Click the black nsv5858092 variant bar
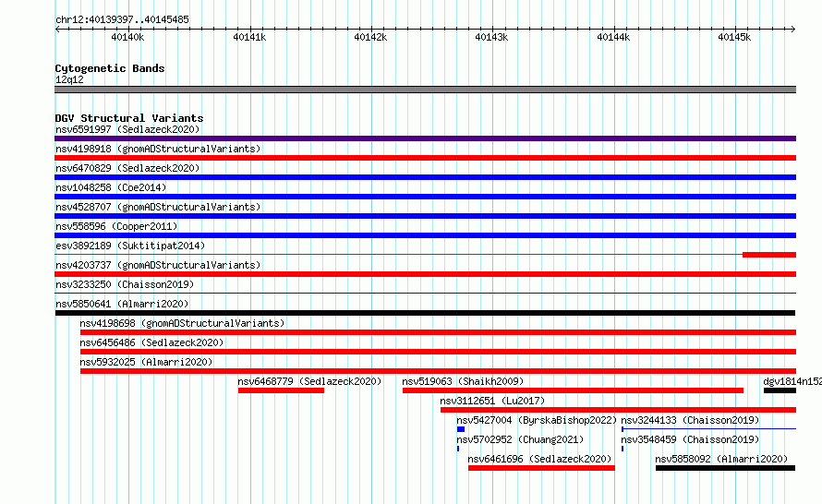This screenshot has width=822, height=504. 726,468
